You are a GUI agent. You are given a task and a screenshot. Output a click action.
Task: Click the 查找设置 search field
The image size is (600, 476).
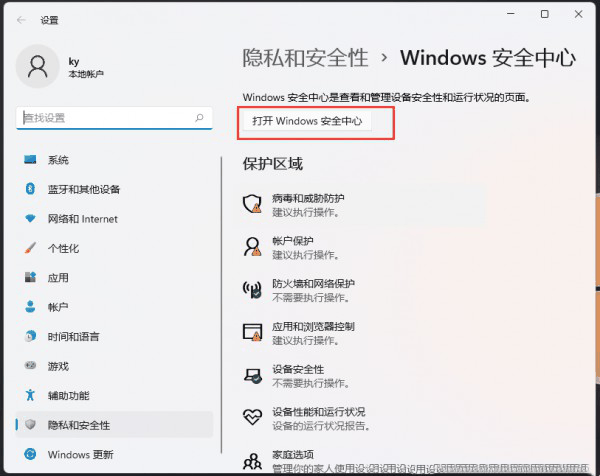click(114, 118)
